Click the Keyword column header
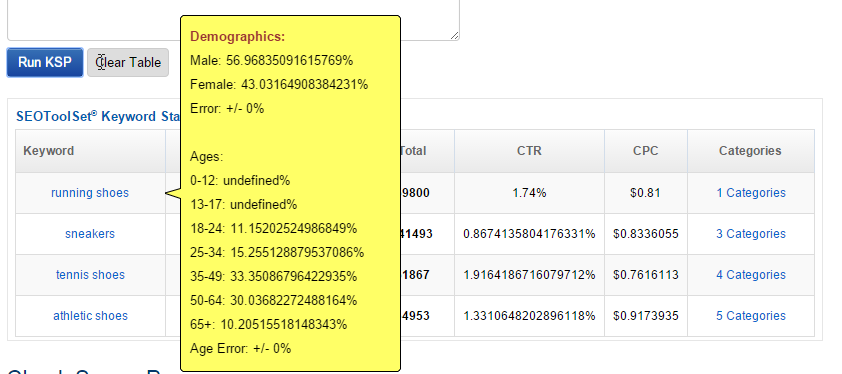This screenshot has width=842, height=374. point(90,151)
